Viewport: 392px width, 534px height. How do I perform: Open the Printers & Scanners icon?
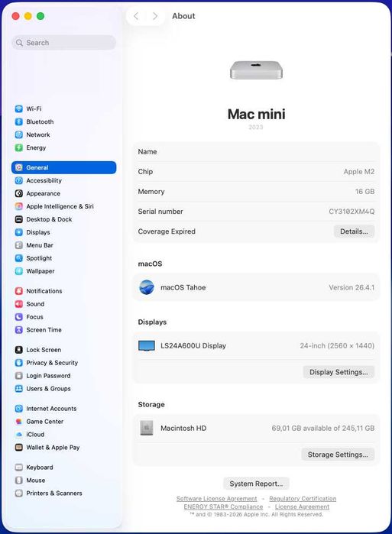click(x=19, y=494)
